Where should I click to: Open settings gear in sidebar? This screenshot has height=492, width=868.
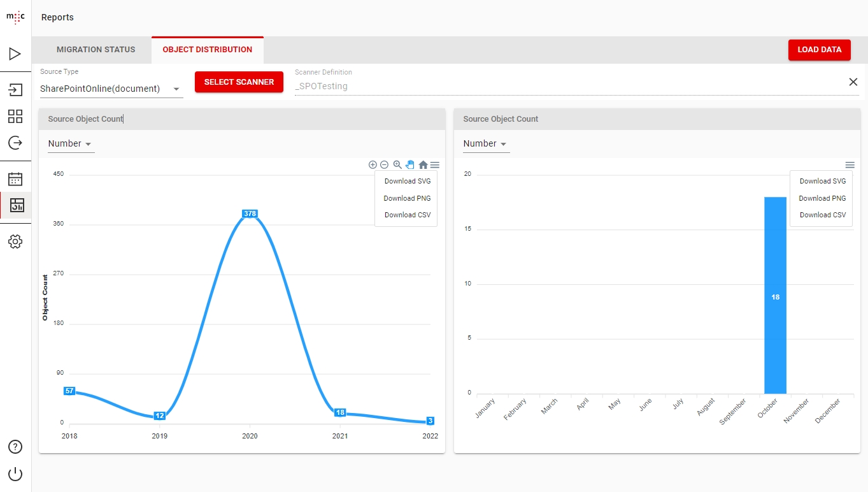[15, 242]
